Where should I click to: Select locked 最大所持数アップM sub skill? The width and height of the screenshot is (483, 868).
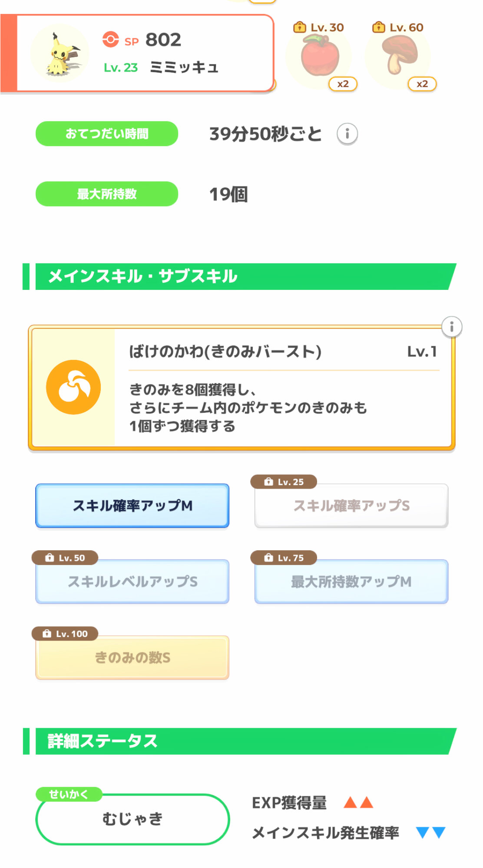[351, 582]
